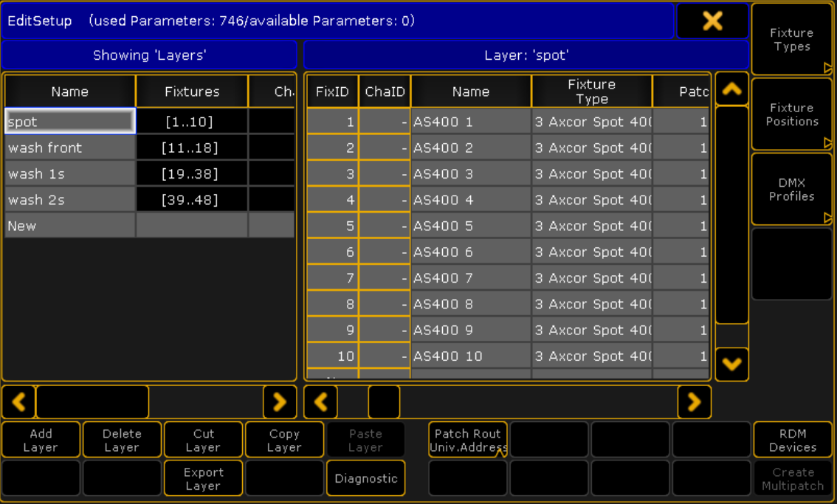Click the ChaID cell in the AS400 7 row
837x504 pixels.
pos(385,277)
